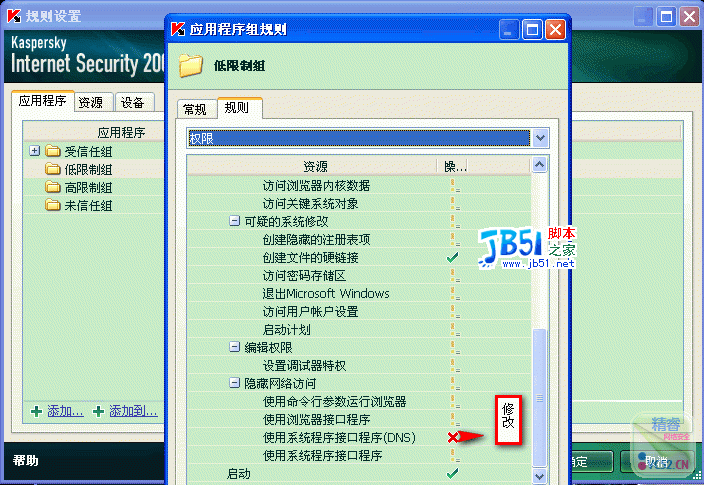704x485 pixels.
Task: Click the 添加... link
Action: tap(66, 411)
